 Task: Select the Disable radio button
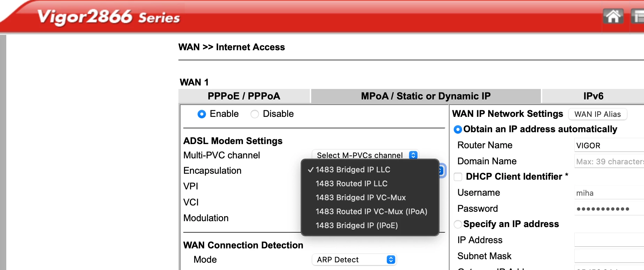click(255, 114)
